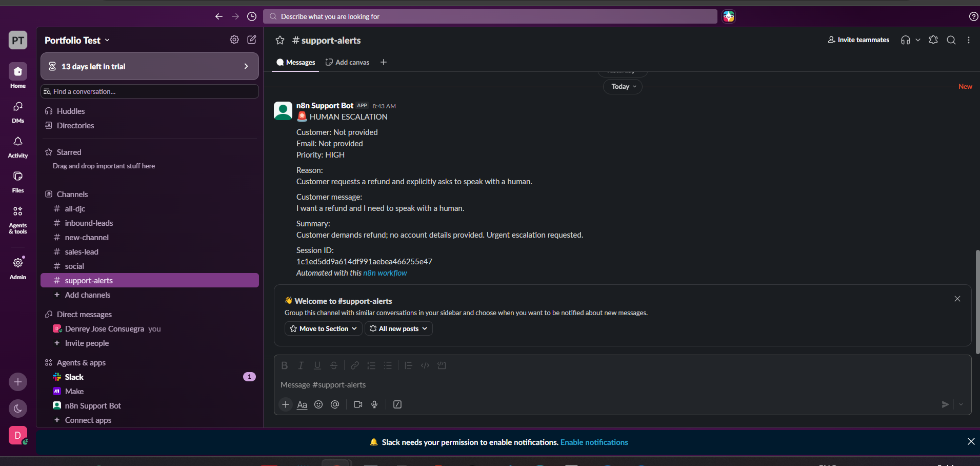Toggle italic formatting in composer
This screenshot has height=466, width=980.
[x=301, y=365]
